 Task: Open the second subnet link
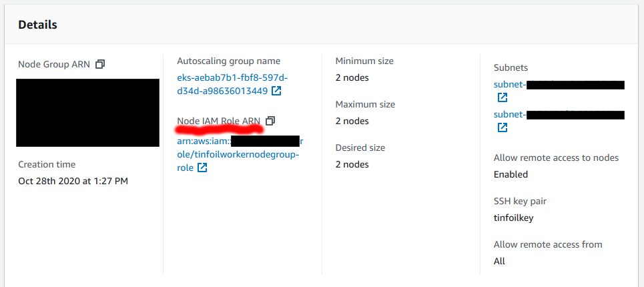(x=559, y=115)
